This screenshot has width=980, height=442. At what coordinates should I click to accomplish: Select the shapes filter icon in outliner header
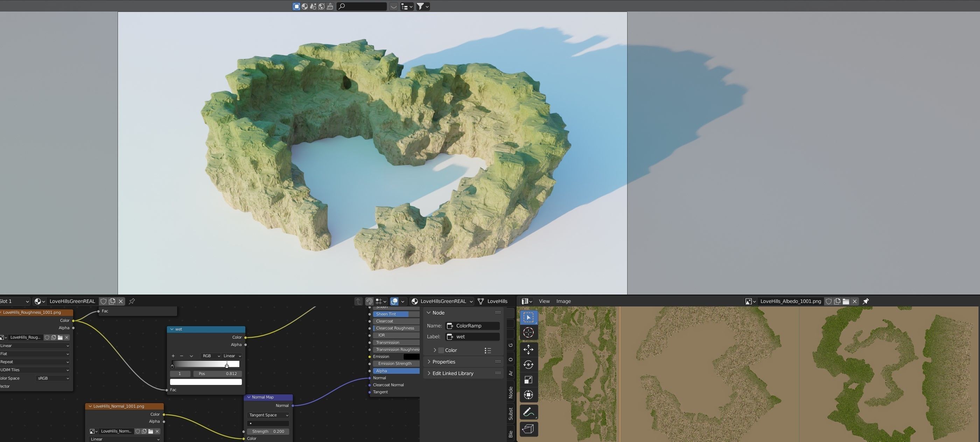point(313,6)
